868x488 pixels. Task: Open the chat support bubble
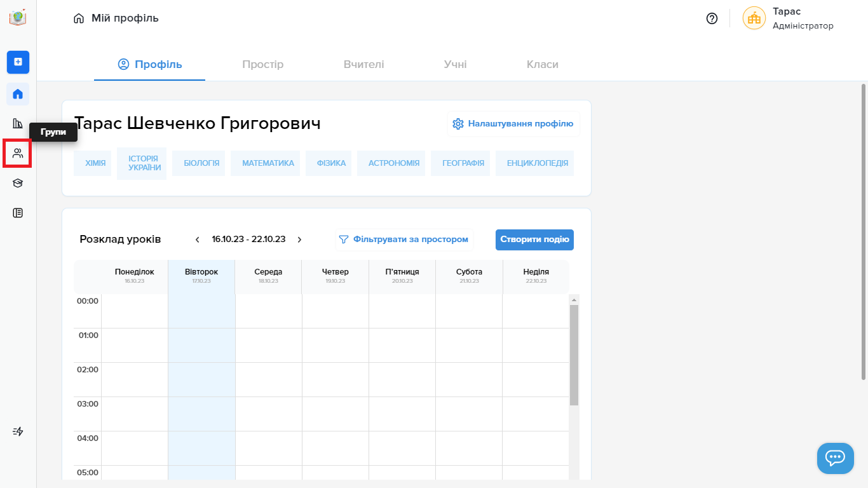(x=835, y=458)
